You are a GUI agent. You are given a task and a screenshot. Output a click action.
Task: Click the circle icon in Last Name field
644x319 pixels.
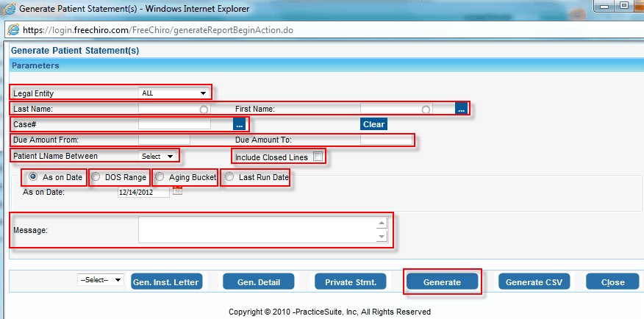coord(204,110)
